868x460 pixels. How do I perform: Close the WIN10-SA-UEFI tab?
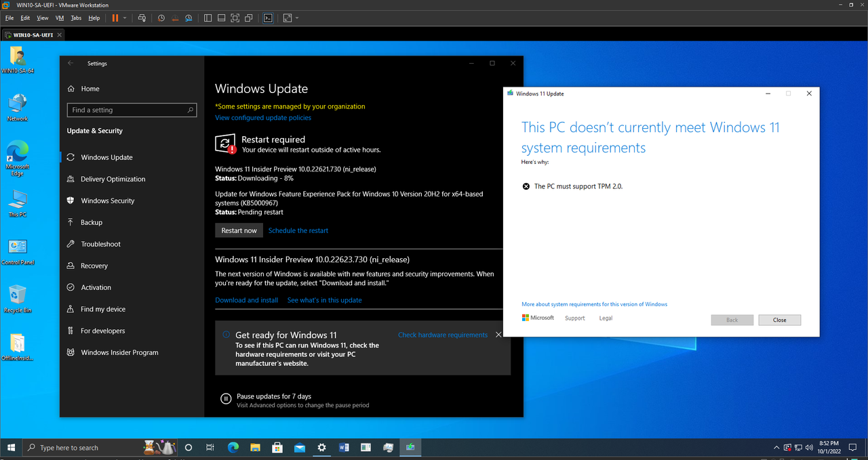pyautogui.click(x=60, y=35)
